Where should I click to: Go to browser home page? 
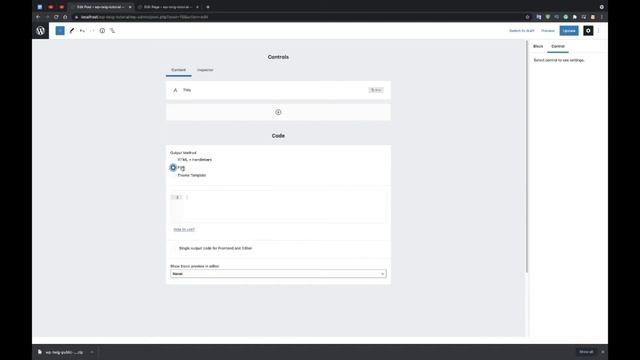pos(65,17)
